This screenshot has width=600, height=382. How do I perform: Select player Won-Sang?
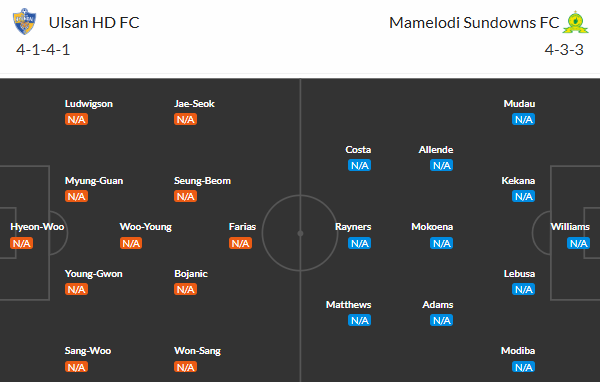197,351
